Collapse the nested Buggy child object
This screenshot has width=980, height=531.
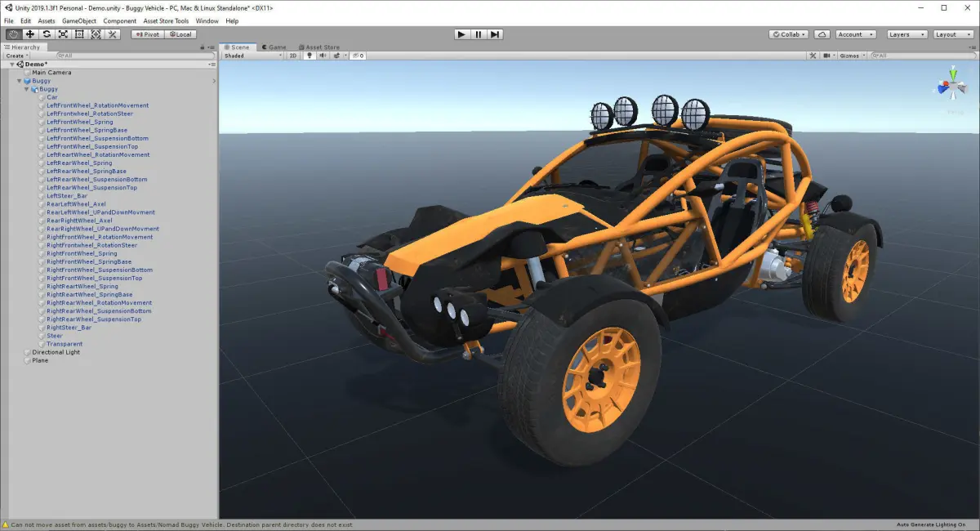(x=27, y=89)
